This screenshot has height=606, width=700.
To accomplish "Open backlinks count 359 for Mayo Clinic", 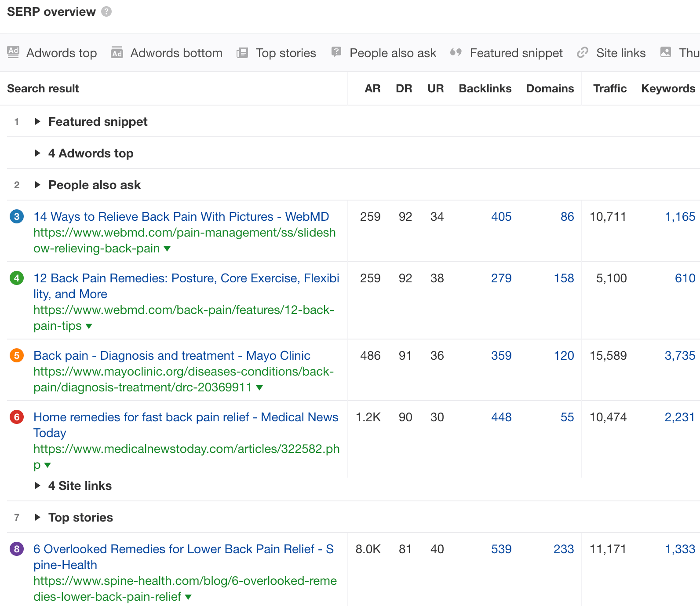I will 501,355.
